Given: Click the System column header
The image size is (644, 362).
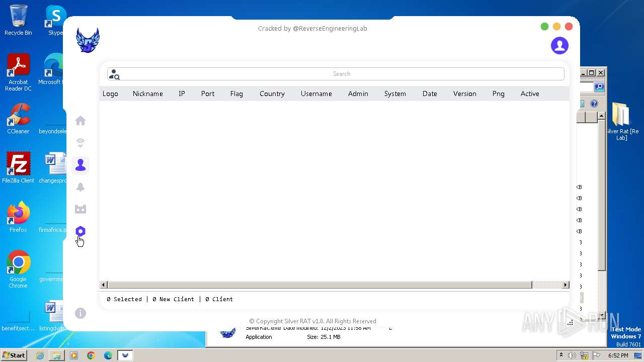Looking at the screenshot, I should click(395, 94).
